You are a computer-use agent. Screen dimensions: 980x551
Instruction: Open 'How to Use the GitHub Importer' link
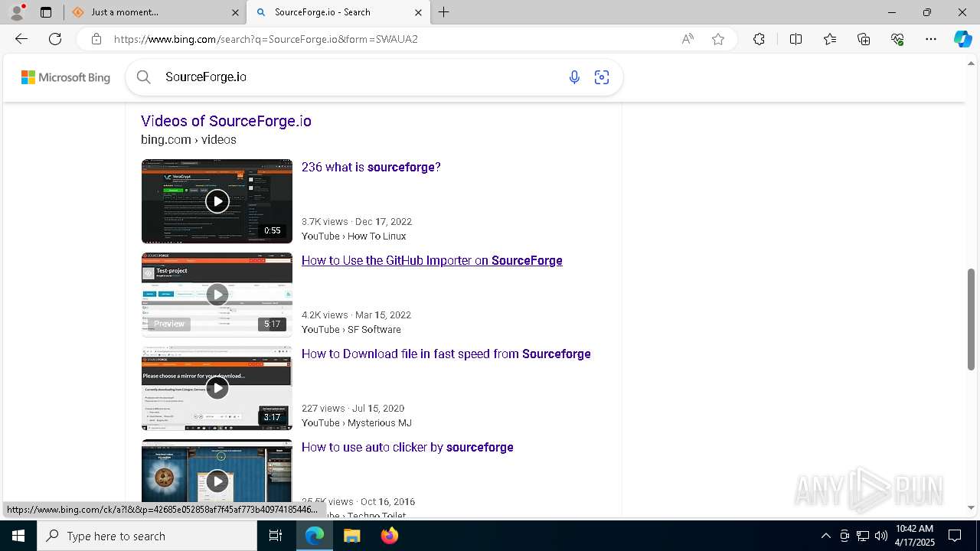(x=432, y=260)
